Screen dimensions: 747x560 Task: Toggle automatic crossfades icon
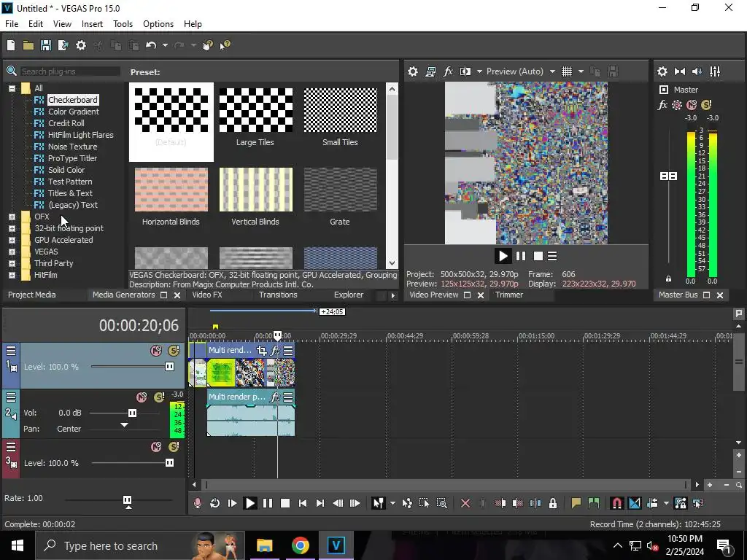pos(635,503)
